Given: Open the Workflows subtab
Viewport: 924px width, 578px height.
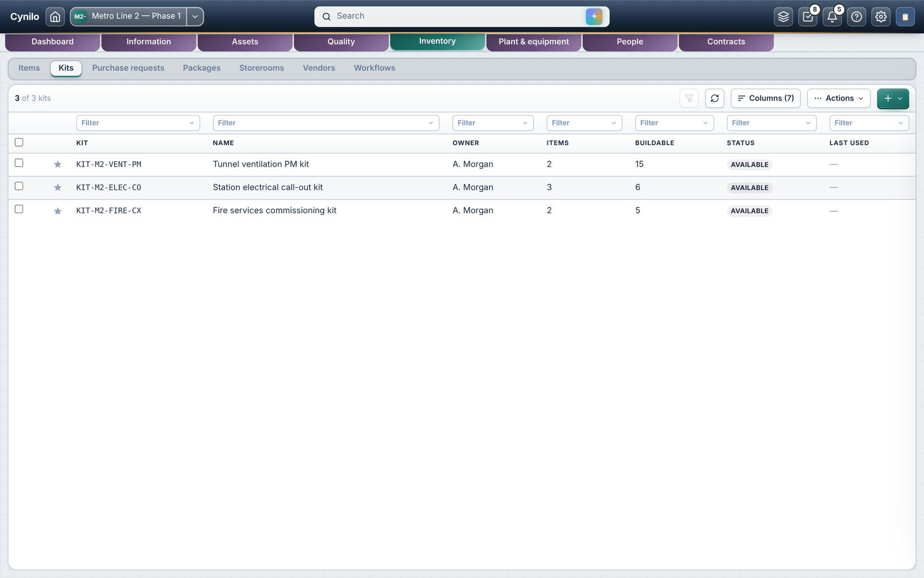Looking at the screenshot, I should [374, 68].
